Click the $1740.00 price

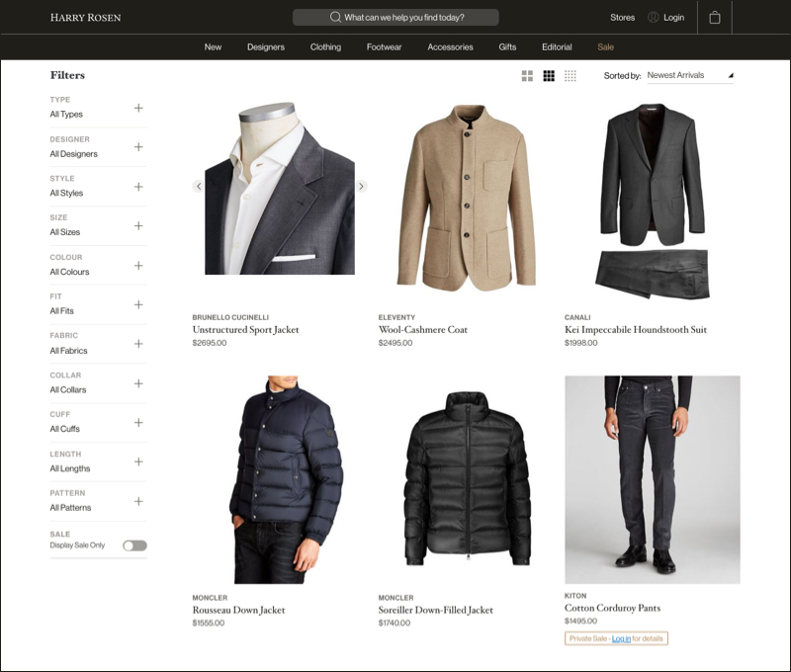pos(394,624)
